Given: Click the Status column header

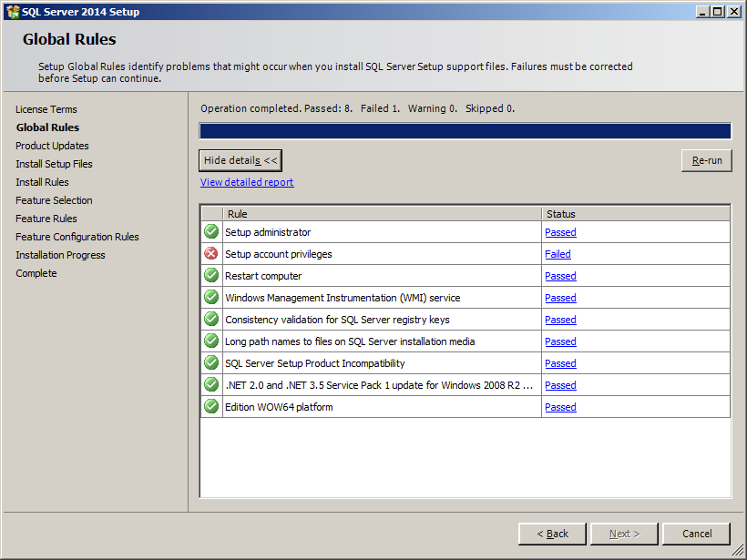Looking at the screenshot, I should point(636,214).
